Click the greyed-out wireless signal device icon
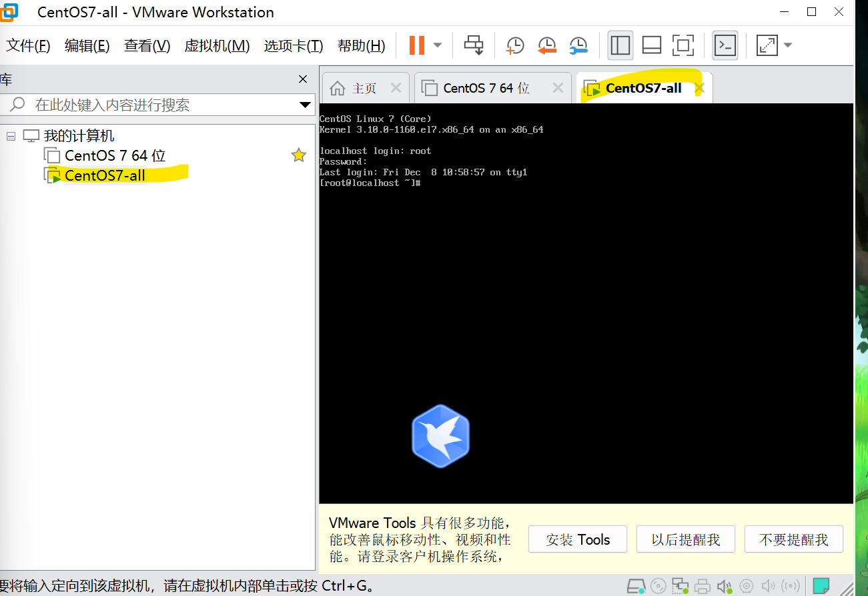 (790, 586)
